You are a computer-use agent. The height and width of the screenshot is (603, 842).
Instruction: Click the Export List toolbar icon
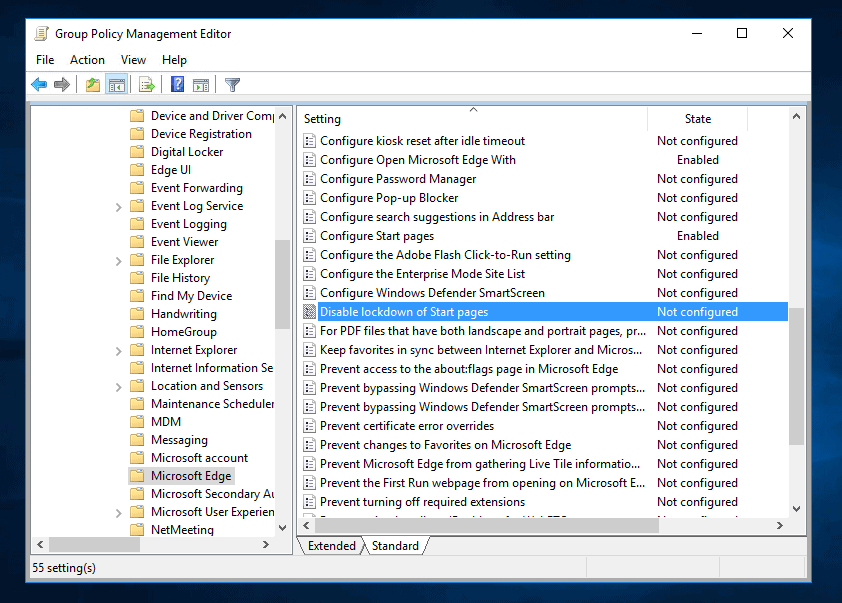(147, 84)
